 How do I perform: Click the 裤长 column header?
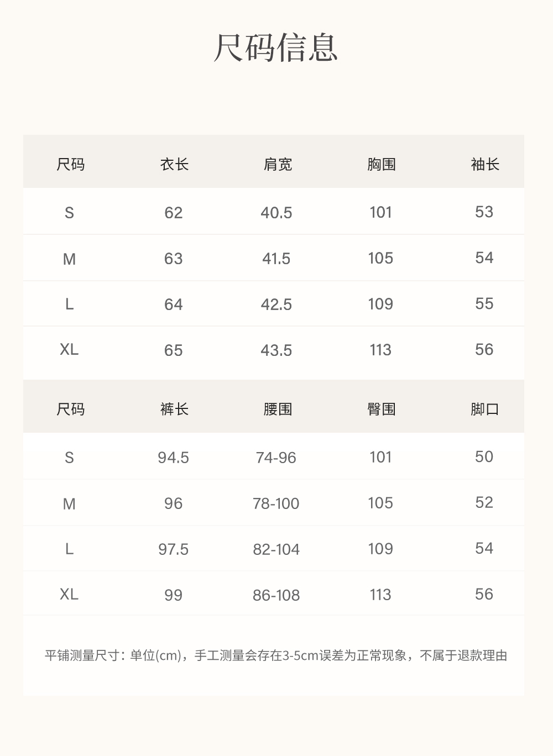[174, 409]
